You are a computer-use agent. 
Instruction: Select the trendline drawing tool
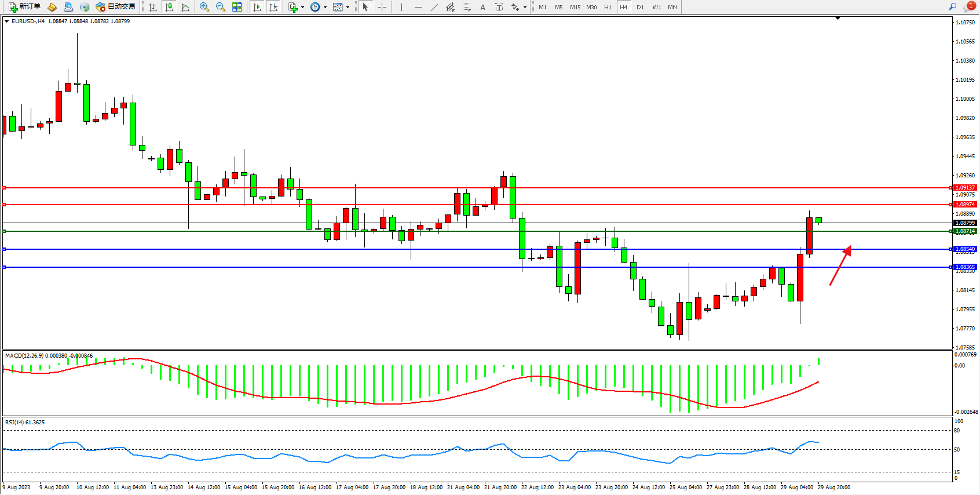pos(434,7)
